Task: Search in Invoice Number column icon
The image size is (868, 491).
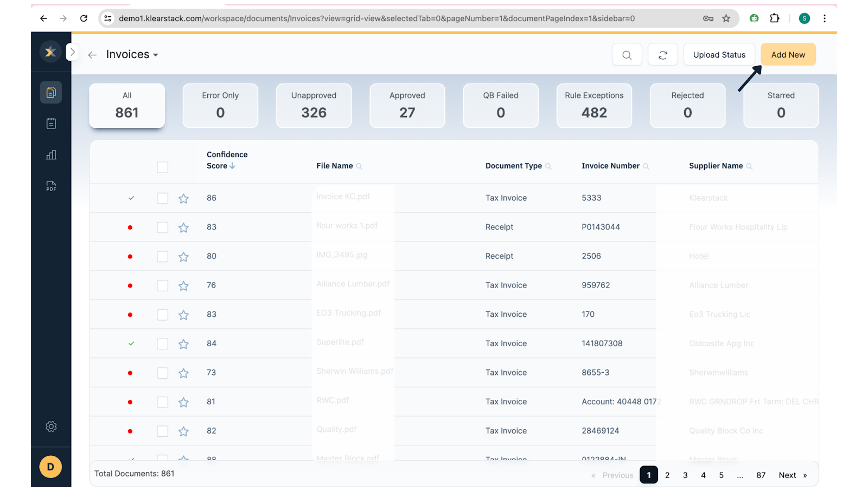Action: tap(646, 167)
